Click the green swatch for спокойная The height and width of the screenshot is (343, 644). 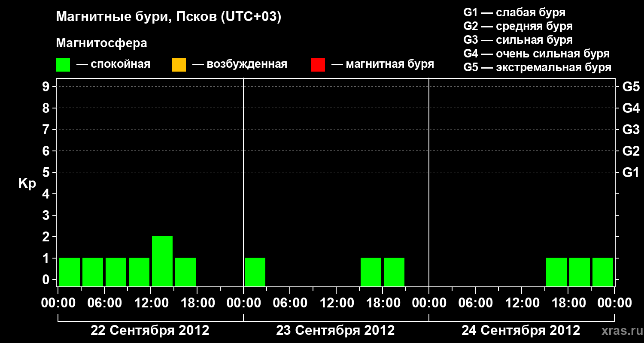[63, 65]
